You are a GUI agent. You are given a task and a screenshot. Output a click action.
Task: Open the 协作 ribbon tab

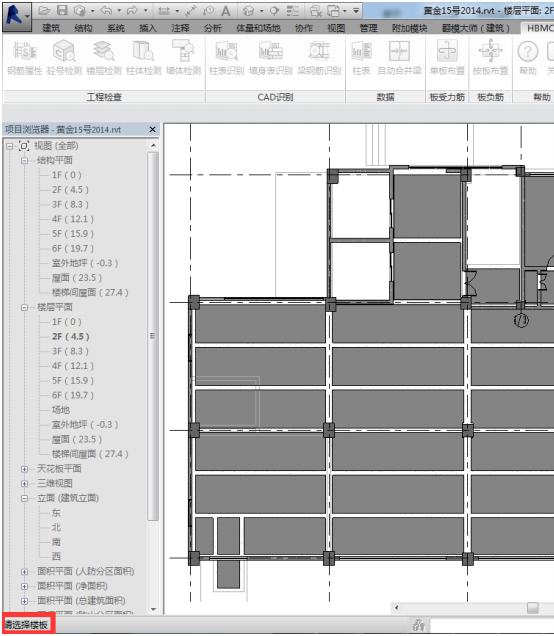304,28
